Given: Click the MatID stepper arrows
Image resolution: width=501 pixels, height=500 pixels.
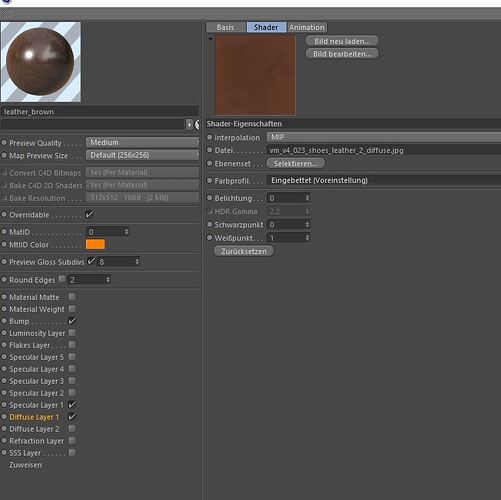Looking at the screenshot, I should tap(126, 232).
